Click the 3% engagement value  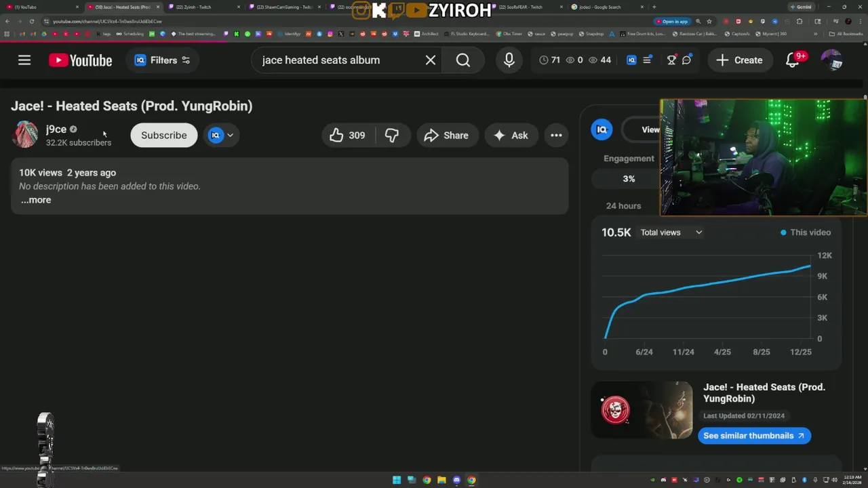629,179
